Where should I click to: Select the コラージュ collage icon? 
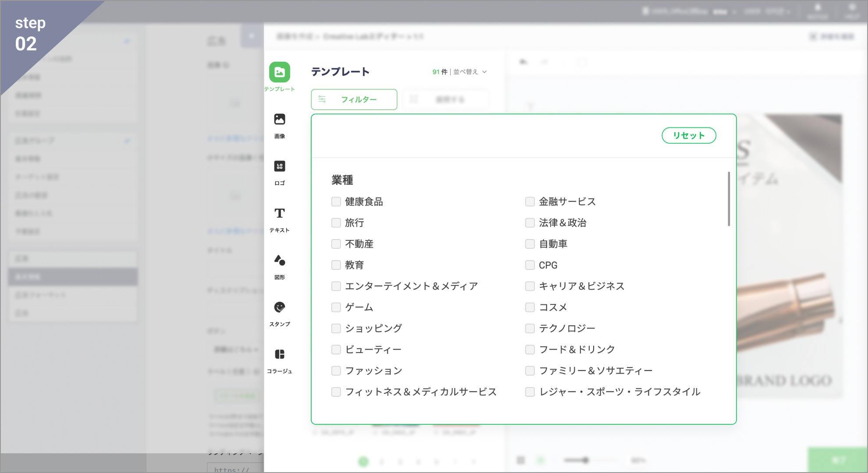(x=279, y=354)
